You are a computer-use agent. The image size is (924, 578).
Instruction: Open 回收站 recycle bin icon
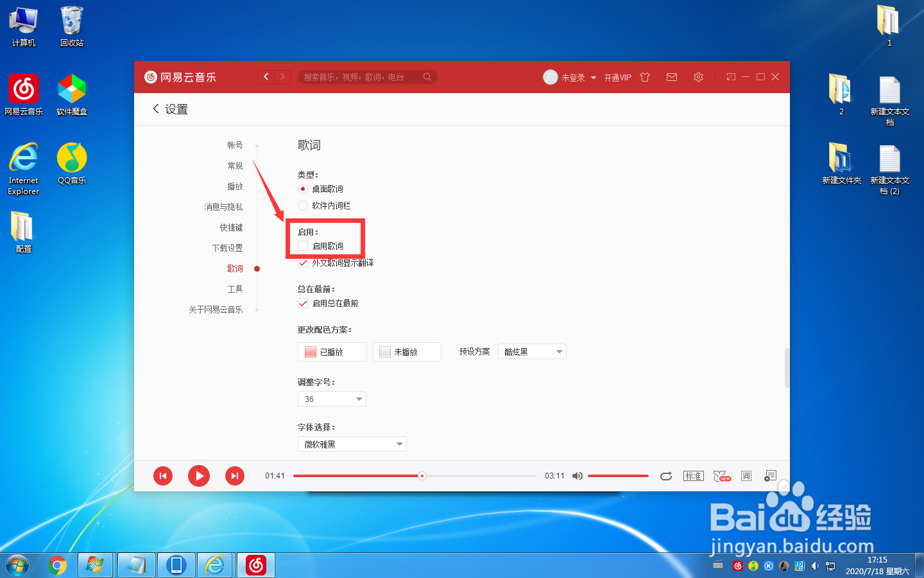[x=72, y=26]
